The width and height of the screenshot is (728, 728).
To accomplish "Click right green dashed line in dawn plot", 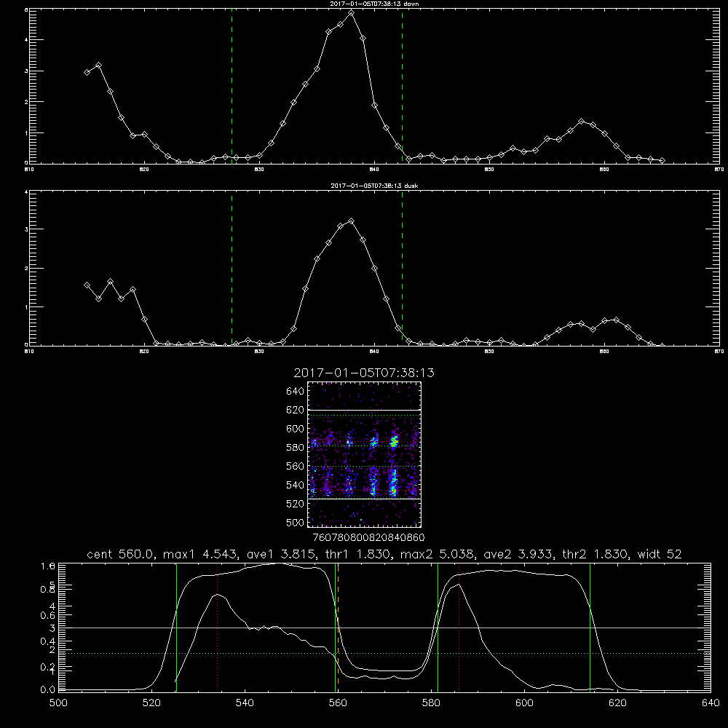I will point(402,86).
